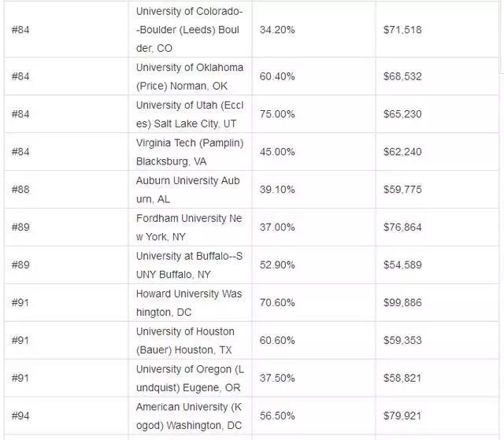504x440 pixels.
Task: Select University of Oregon (Lundquist) name
Action: (190, 379)
